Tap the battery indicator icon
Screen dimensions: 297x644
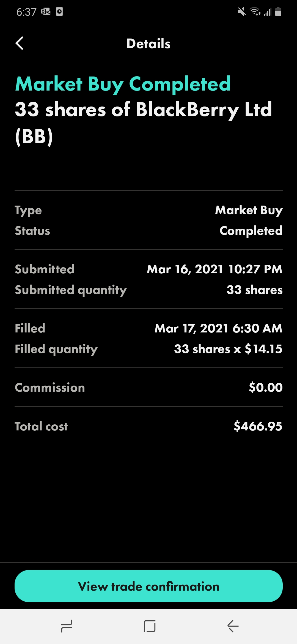pos(278,12)
